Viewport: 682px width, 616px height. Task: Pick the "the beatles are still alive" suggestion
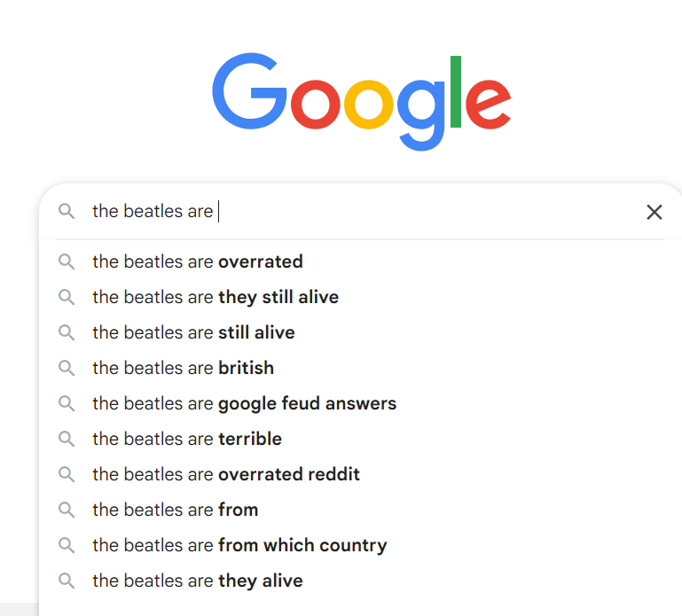[x=193, y=332]
